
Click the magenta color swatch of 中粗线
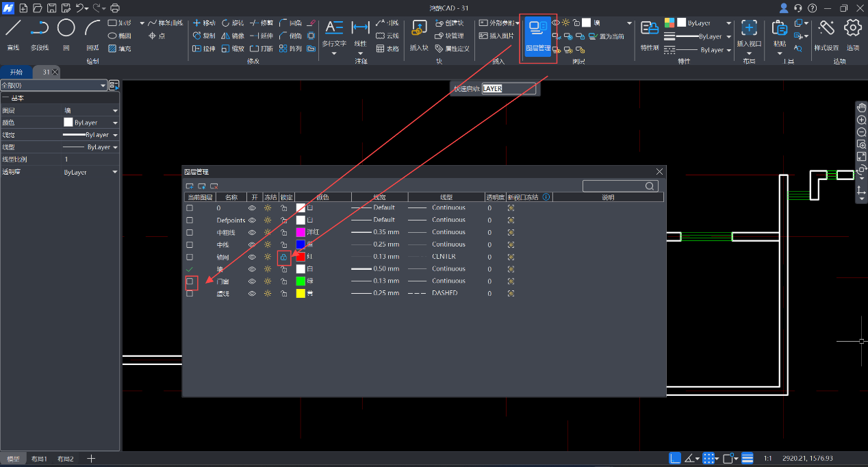tap(301, 232)
